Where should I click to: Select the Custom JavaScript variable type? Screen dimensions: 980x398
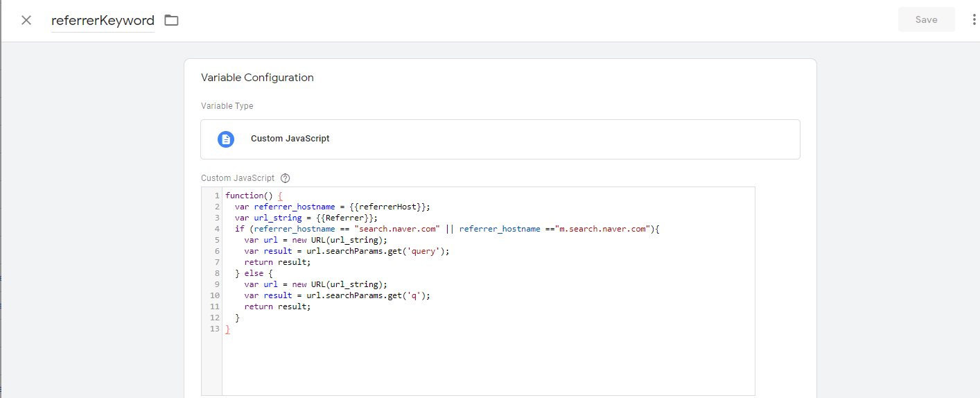(500, 139)
